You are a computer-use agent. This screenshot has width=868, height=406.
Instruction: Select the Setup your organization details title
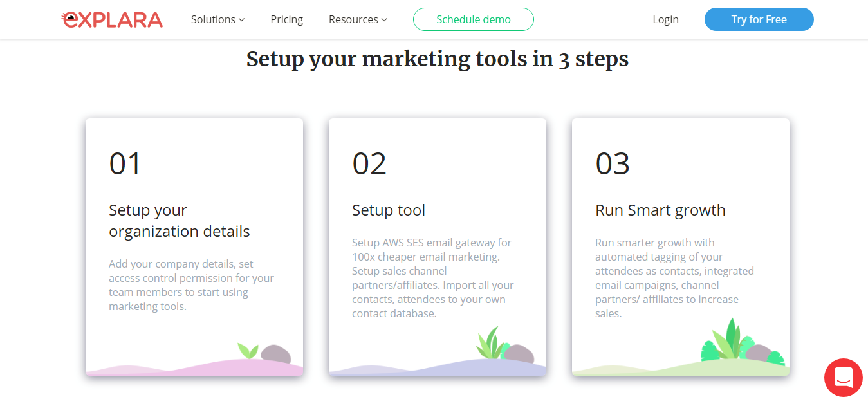(180, 221)
